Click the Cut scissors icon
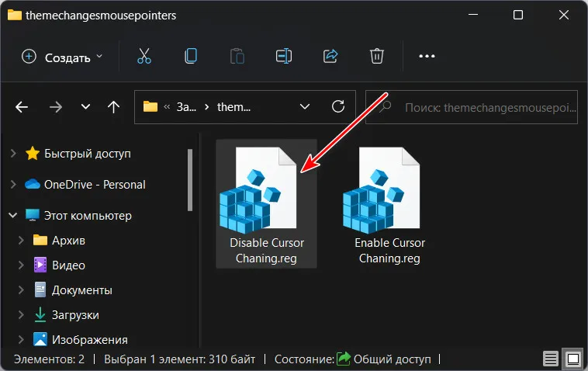The width and height of the screenshot is (588, 371). point(144,56)
